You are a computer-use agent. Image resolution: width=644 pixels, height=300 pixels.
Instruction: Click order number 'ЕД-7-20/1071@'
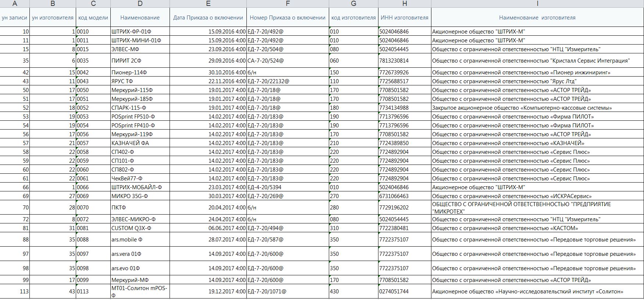tap(288, 291)
